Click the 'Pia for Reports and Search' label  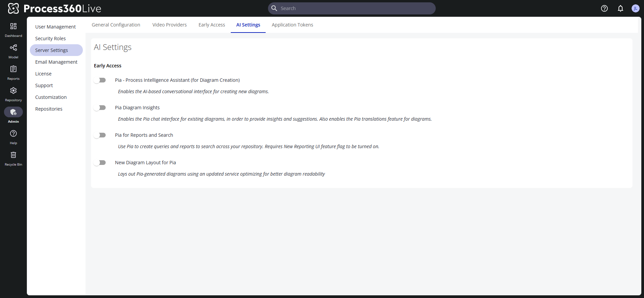pyautogui.click(x=144, y=135)
